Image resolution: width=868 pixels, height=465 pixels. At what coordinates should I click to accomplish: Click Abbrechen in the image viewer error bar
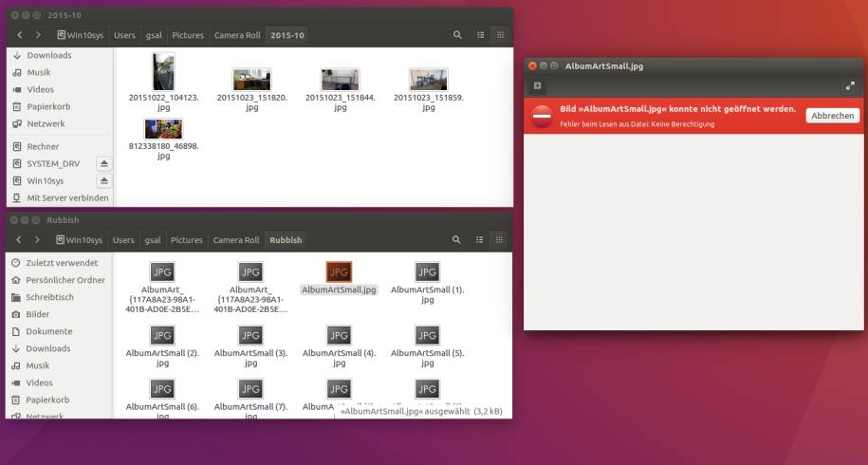click(x=833, y=116)
